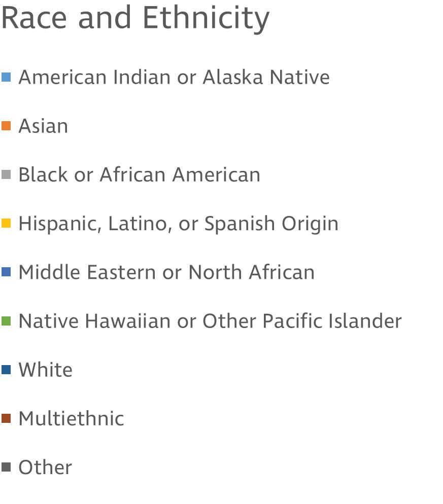
Task: Click the word Ethnicity in chart title
Action: 206,18
